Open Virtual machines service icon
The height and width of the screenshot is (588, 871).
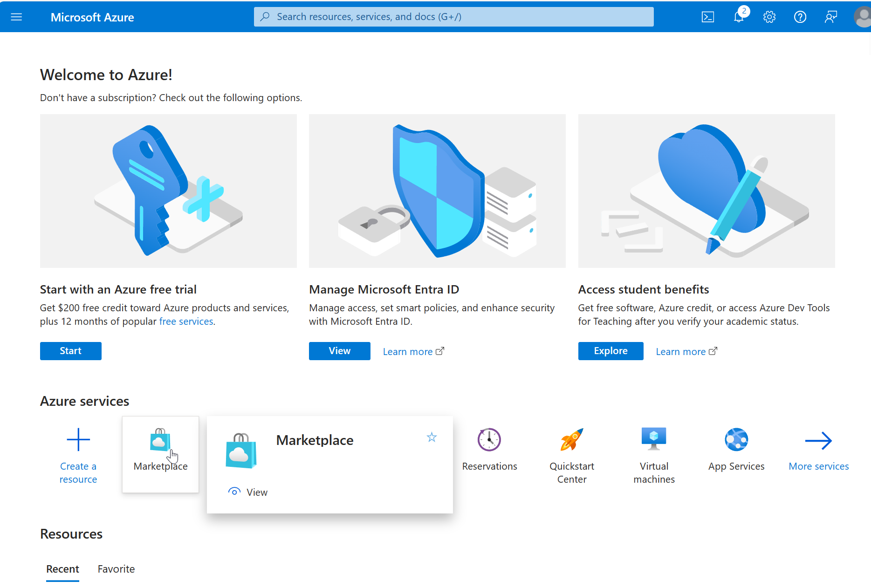click(653, 439)
